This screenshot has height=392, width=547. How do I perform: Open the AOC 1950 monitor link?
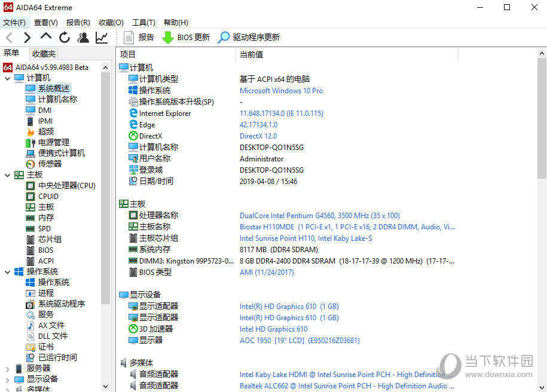click(x=300, y=341)
